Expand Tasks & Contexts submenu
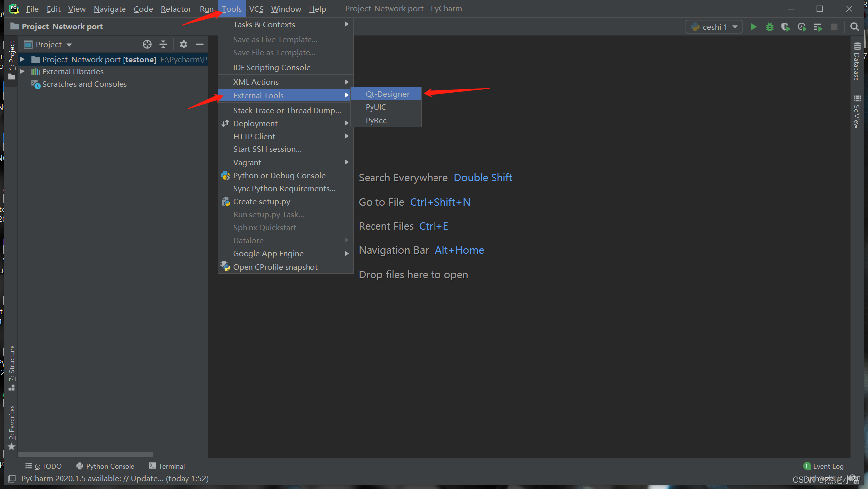868x489 pixels. (x=285, y=24)
